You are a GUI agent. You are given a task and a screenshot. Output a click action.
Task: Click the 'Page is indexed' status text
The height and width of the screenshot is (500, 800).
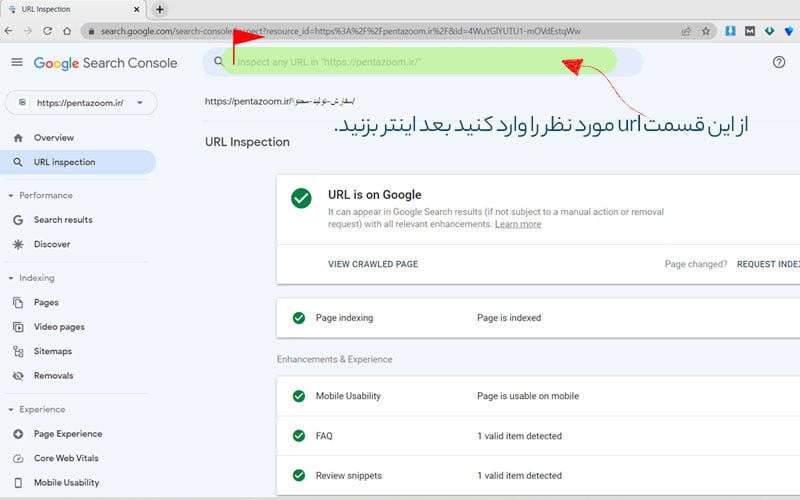[x=509, y=318]
